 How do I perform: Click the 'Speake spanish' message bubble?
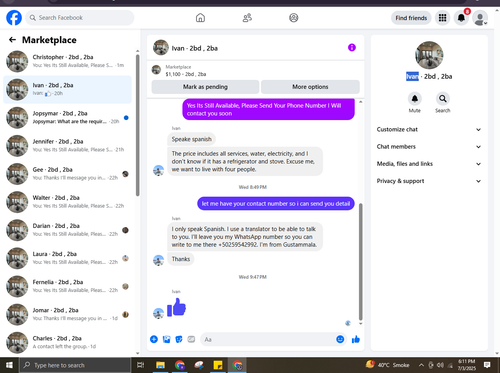(191, 139)
